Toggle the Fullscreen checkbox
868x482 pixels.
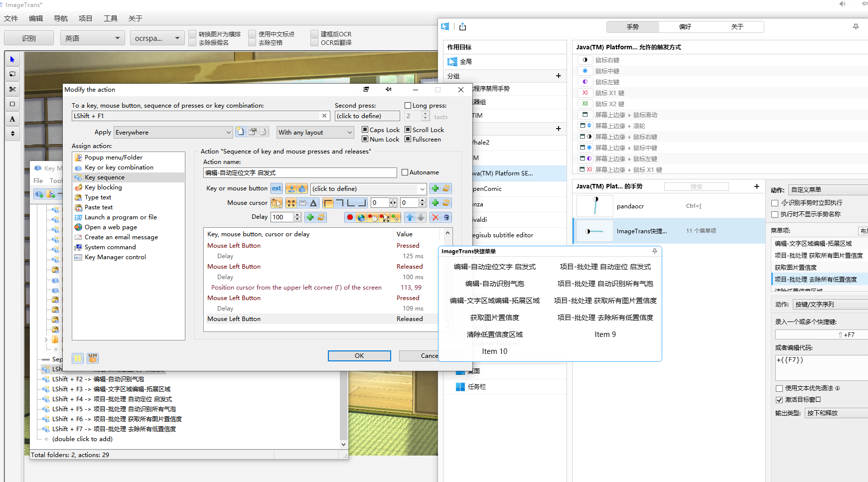pyautogui.click(x=408, y=139)
